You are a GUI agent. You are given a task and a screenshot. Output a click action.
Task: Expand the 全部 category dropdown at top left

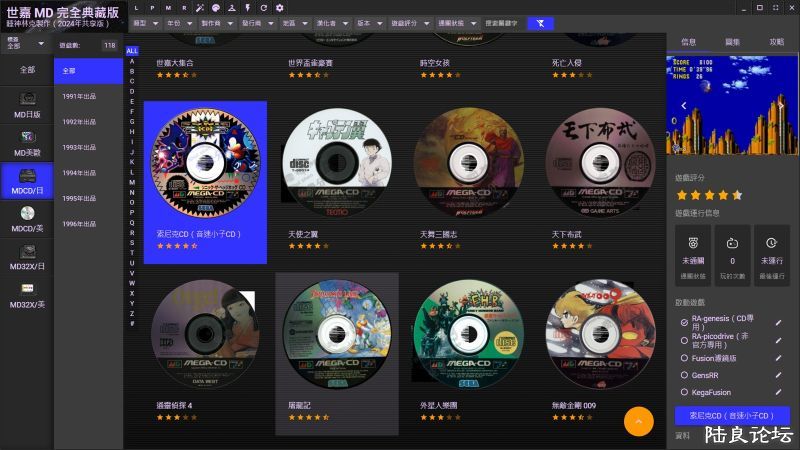[27, 43]
